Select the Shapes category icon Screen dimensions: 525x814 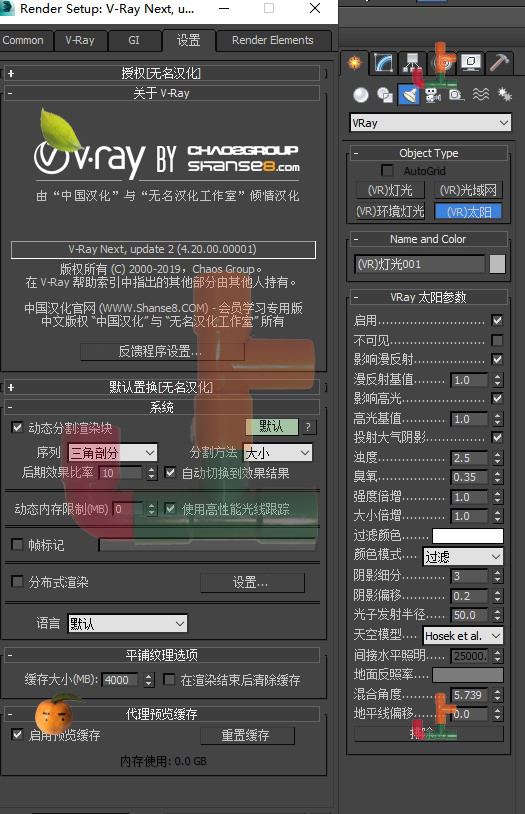point(385,95)
